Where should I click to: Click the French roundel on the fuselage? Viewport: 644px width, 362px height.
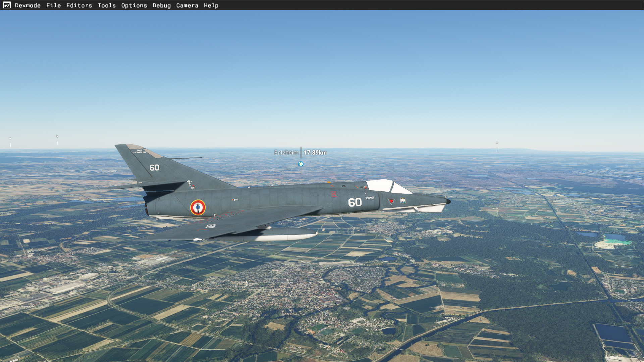coord(198,207)
